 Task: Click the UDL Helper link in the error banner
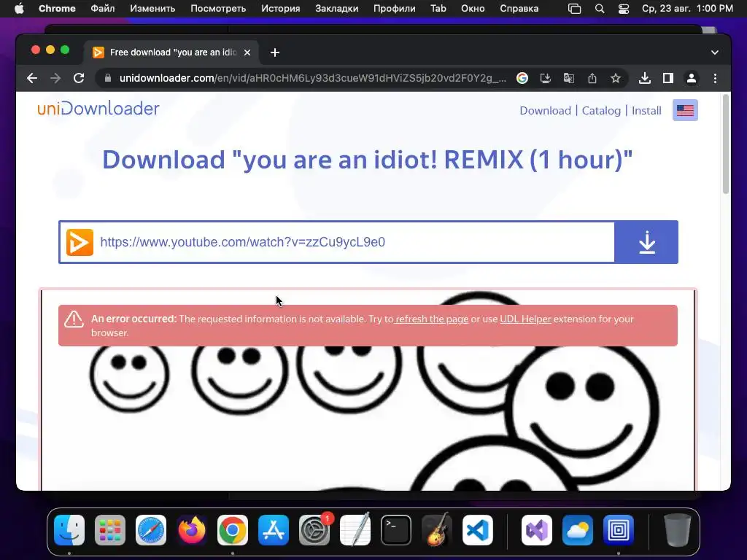525,319
